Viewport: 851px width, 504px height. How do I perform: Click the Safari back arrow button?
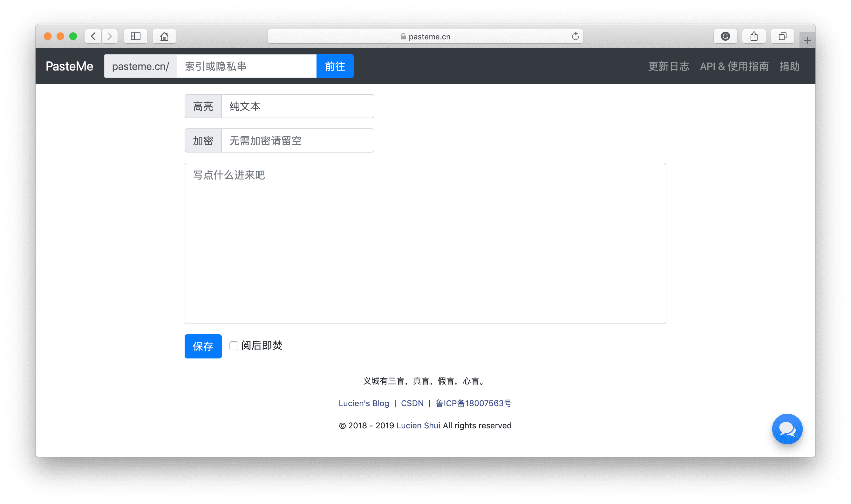click(x=93, y=36)
